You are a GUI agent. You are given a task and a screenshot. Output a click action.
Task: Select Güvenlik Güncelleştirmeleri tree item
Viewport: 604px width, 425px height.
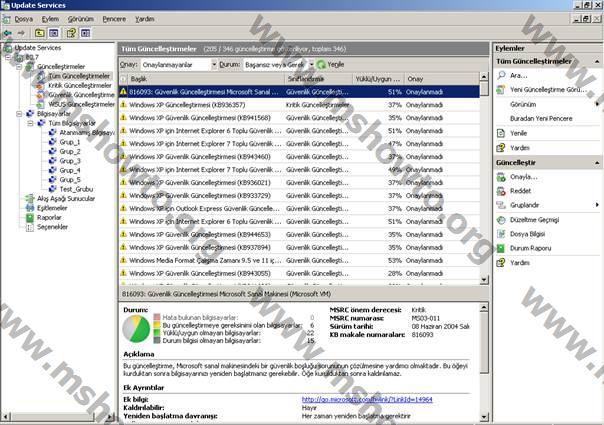click(x=81, y=95)
